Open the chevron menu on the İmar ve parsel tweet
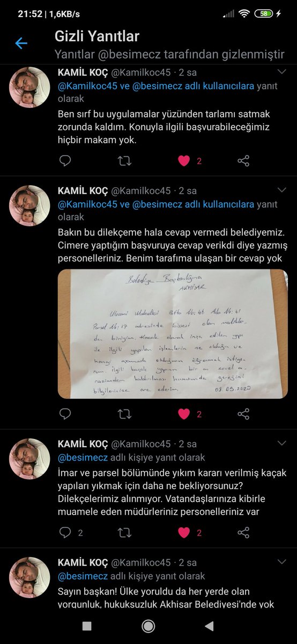This screenshot has width=297, height=644. (x=282, y=443)
